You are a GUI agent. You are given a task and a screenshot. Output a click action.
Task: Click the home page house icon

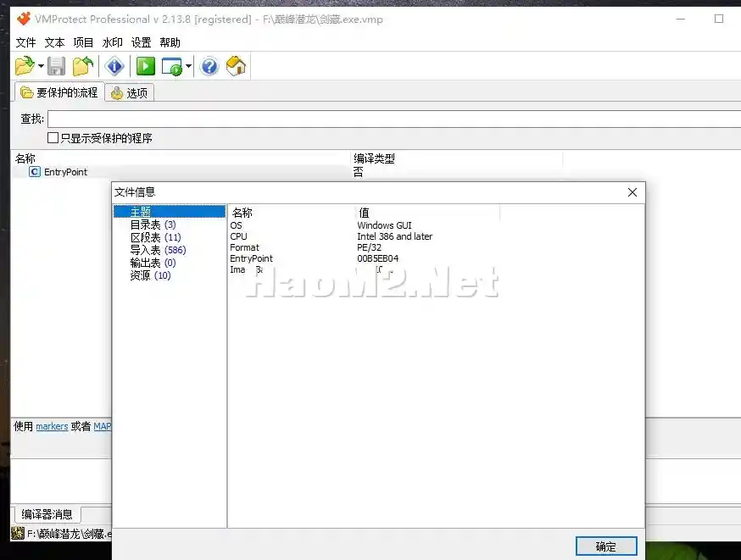click(237, 66)
